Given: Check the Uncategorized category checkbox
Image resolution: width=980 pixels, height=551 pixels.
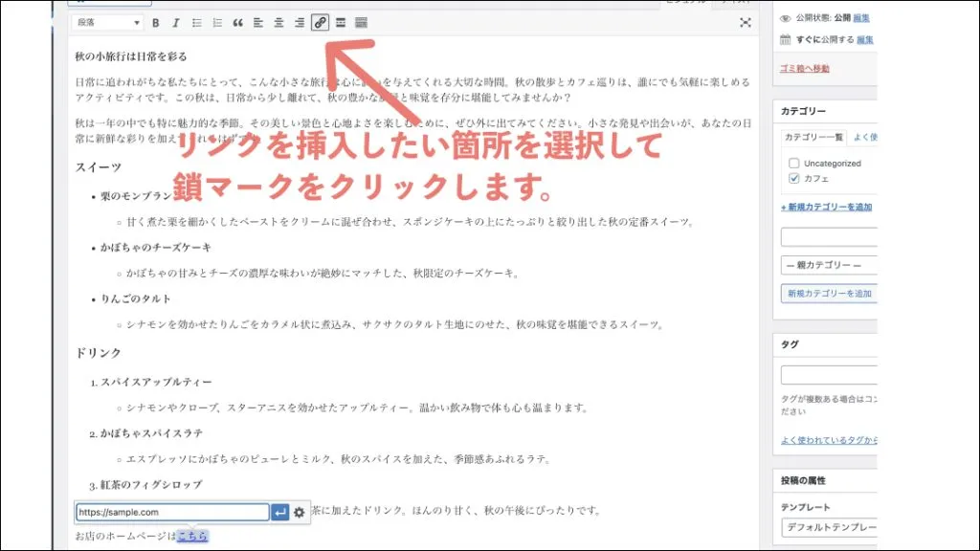Looking at the screenshot, I should 793,163.
